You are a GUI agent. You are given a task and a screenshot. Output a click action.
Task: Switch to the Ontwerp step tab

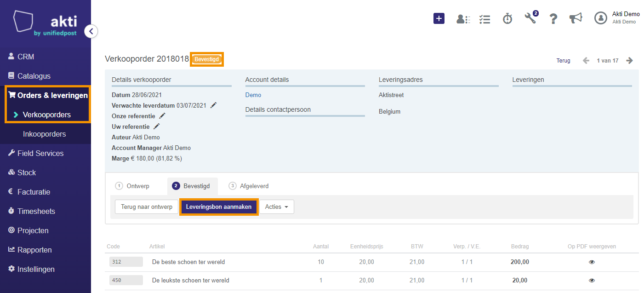click(x=133, y=186)
